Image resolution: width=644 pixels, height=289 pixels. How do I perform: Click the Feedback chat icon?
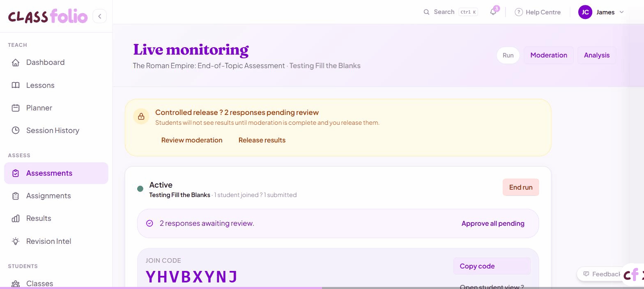pos(586,274)
